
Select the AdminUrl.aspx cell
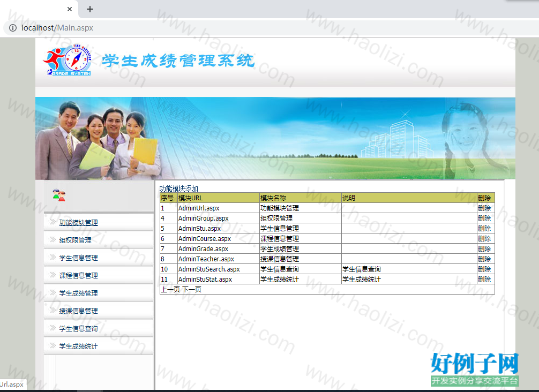(x=218, y=208)
